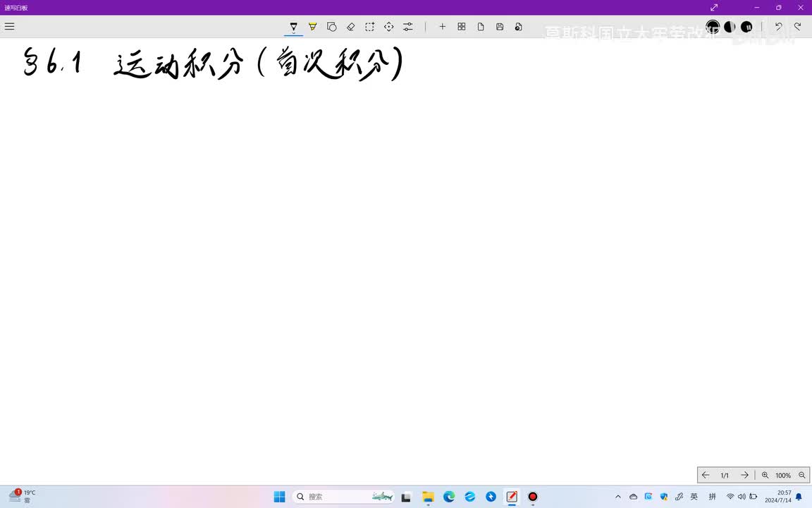Show hidden system tray icons
This screenshot has width=812, height=508.
pyautogui.click(x=617, y=497)
